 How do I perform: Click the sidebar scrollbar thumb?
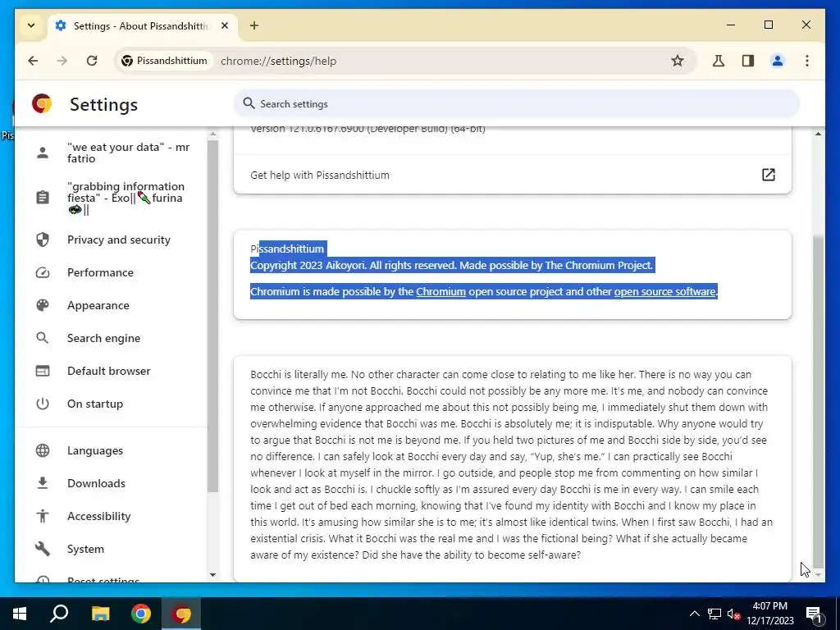point(212,316)
